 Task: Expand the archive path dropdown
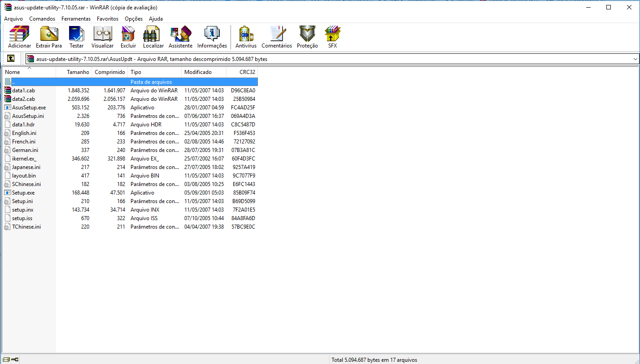pyautogui.click(x=635, y=59)
